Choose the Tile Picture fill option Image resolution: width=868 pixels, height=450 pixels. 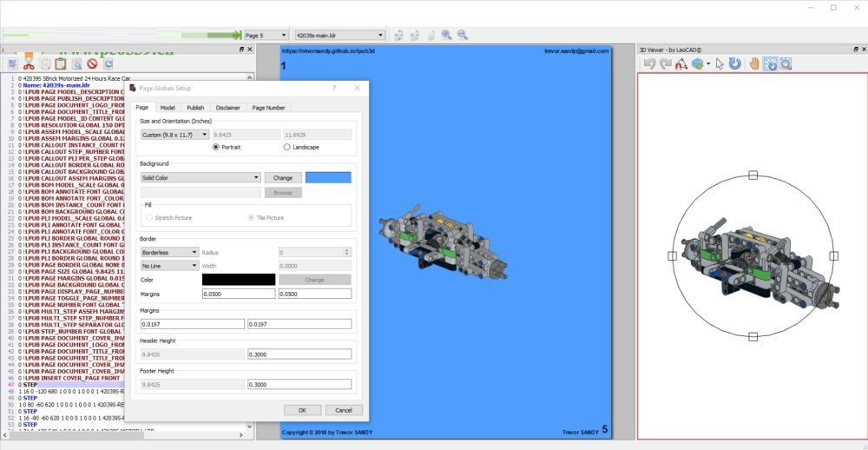click(x=252, y=218)
